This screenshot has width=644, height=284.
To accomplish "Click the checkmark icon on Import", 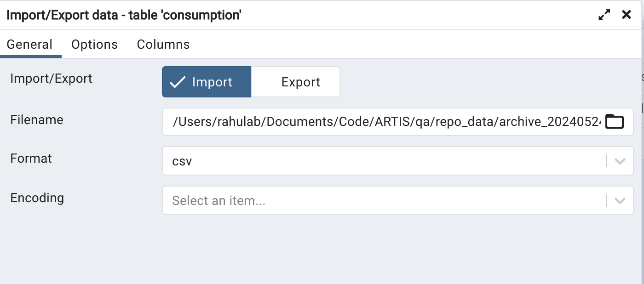I will coord(178,82).
